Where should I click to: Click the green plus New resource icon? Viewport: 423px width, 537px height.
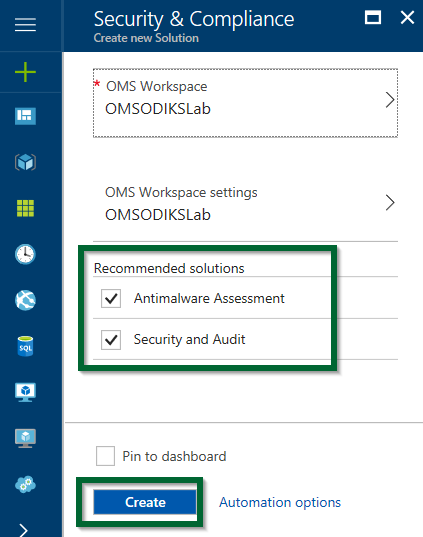pyautogui.click(x=25, y=72)
